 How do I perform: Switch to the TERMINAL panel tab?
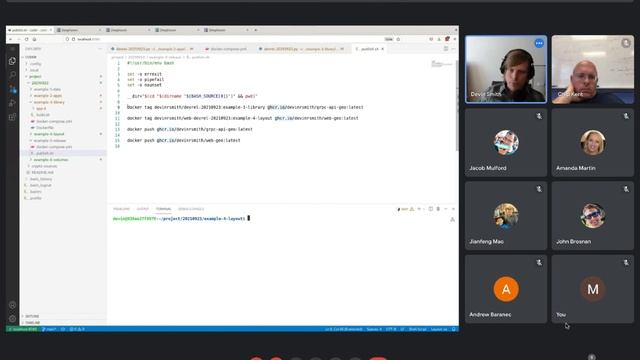[163, 209]
